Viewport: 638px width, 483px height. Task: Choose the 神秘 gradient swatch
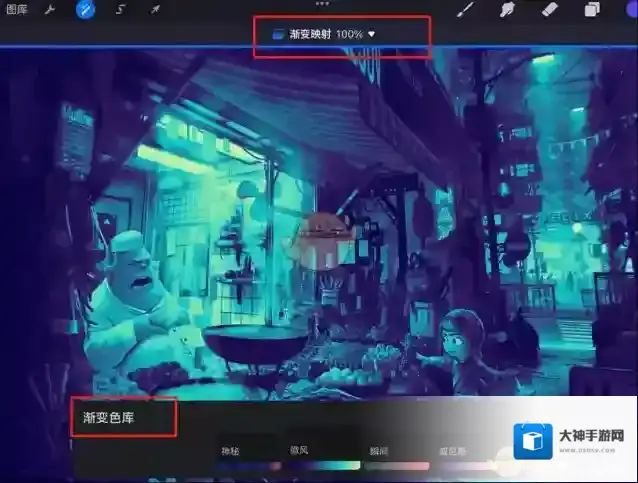(x=249, y=465)
